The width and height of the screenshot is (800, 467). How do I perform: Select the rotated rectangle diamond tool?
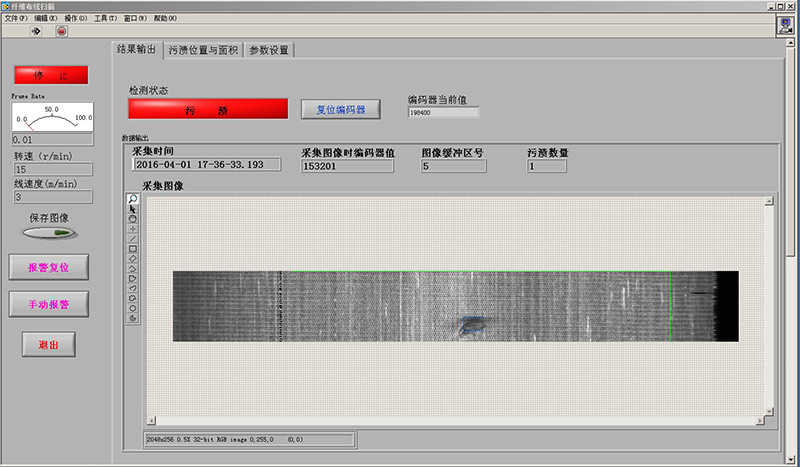(x=133, y=259)
